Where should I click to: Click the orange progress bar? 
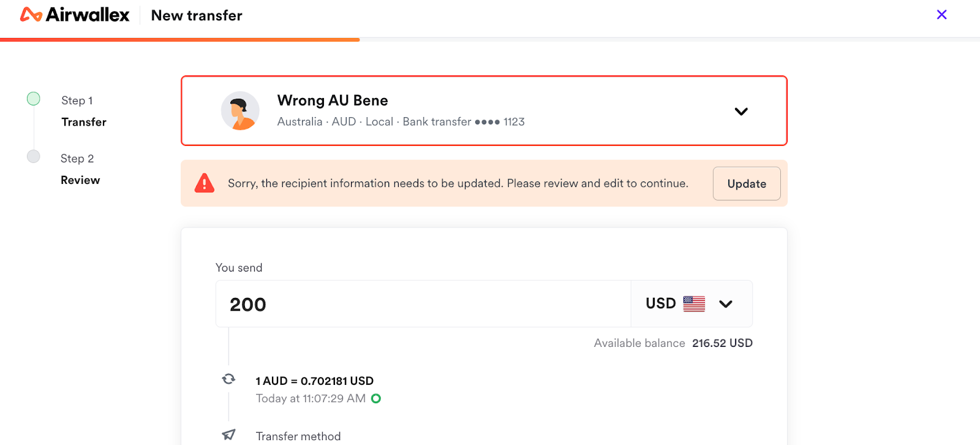click(x=180, y=40)
